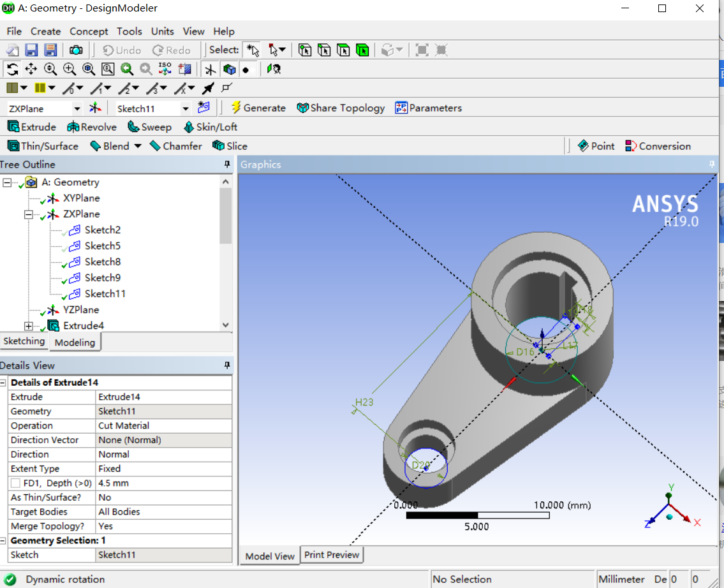This screenshot has width=724, height=588.
Task: Collapse Details of Extrude14 section
Action: coord(3,383)
